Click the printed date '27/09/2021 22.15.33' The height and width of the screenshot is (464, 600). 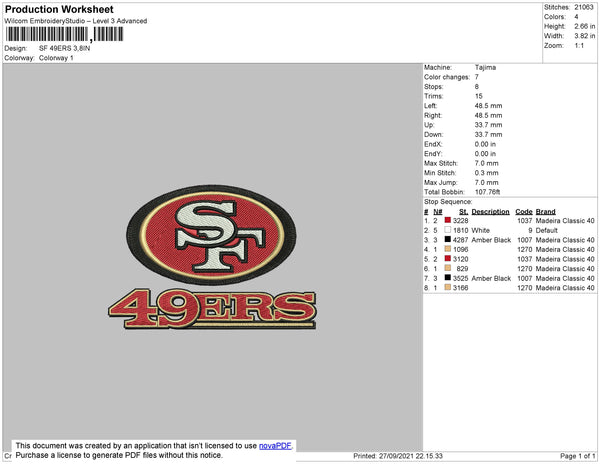[x=411, y=456]
